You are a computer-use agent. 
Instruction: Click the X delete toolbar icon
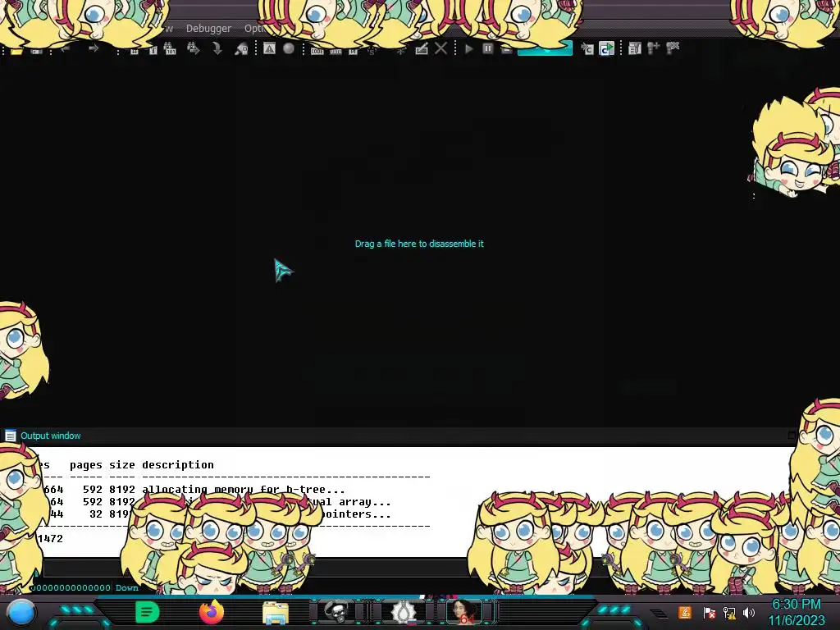pyautogui.click(x=441, y=48)
